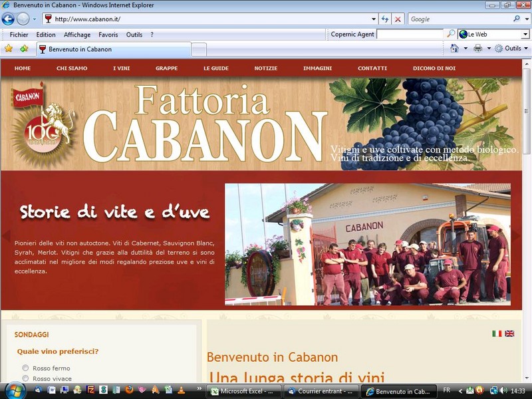Viewport: 532px width, 399px height.
Task: Launch Word from the quick launch bar
Action: pos(52,390)
